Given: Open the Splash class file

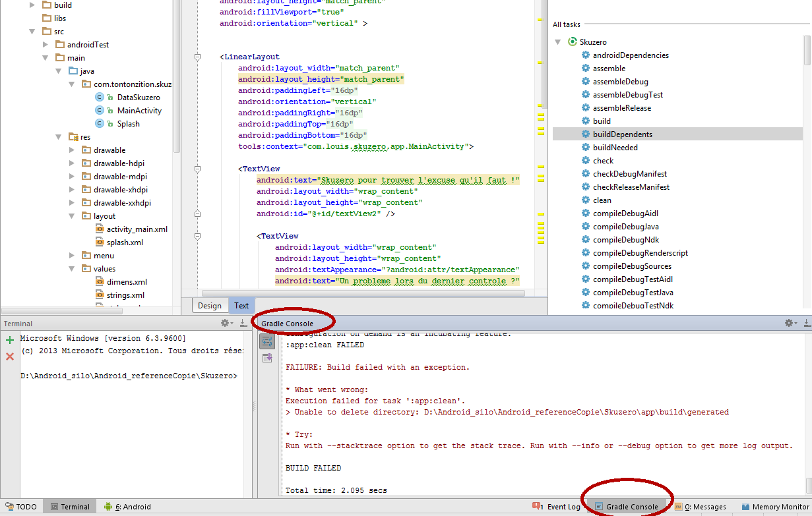Looking at the screenshot, I should point(129,124).
